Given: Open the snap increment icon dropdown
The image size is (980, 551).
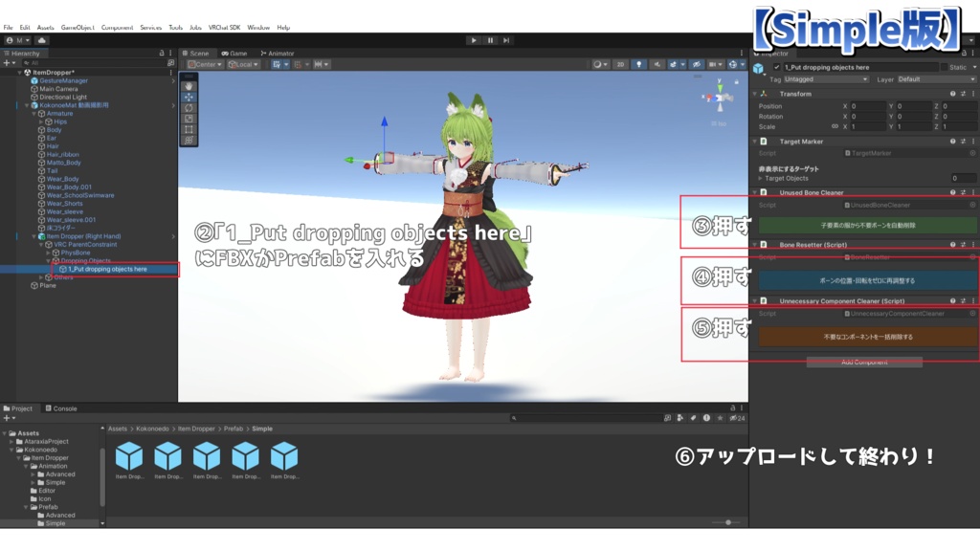Looking at the screenshot, I should (x=322, y=64).
